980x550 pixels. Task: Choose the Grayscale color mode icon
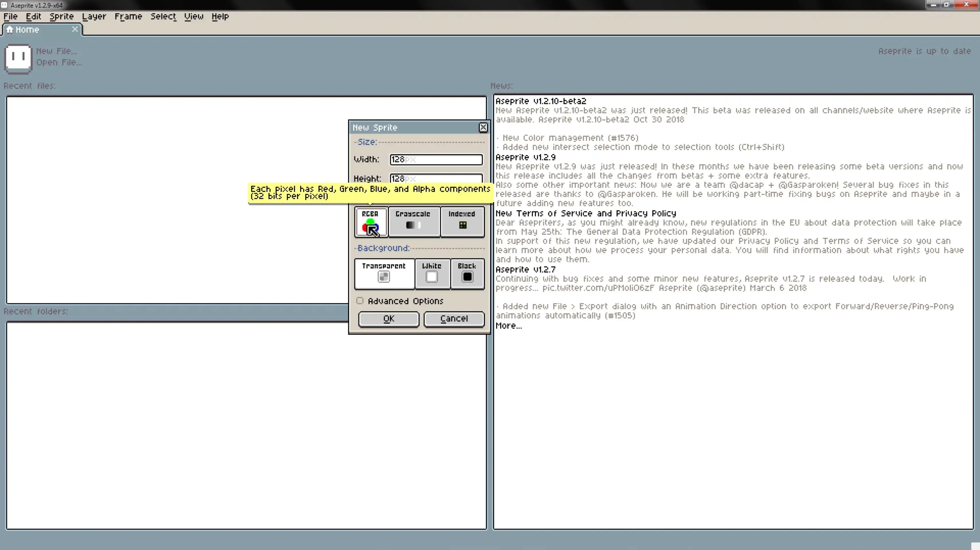click(413, 225)
